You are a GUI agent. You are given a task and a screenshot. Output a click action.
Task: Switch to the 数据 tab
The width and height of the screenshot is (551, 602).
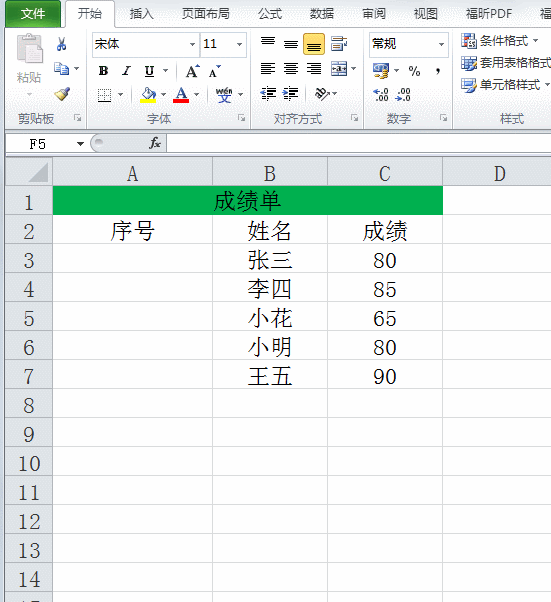click(322, 14)
